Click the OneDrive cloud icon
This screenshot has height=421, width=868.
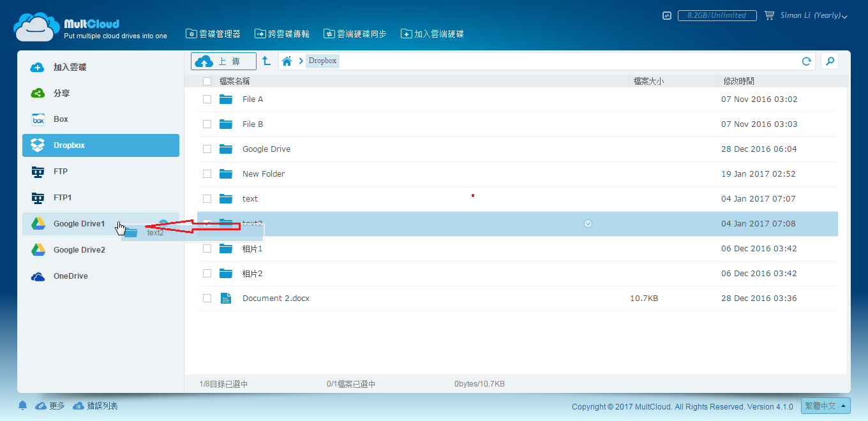point(38,276)
